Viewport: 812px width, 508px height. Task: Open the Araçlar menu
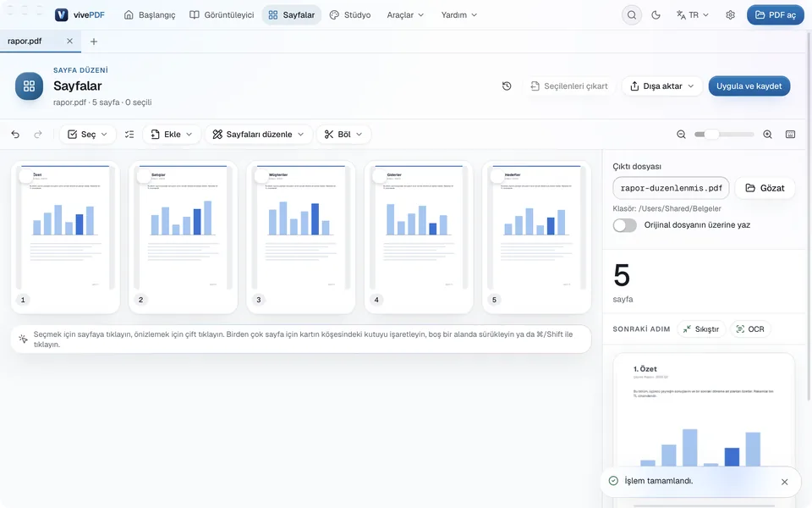tap(405, 15)
